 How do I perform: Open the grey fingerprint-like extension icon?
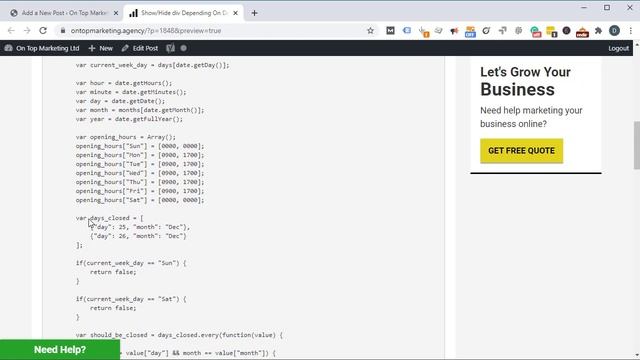518,31
